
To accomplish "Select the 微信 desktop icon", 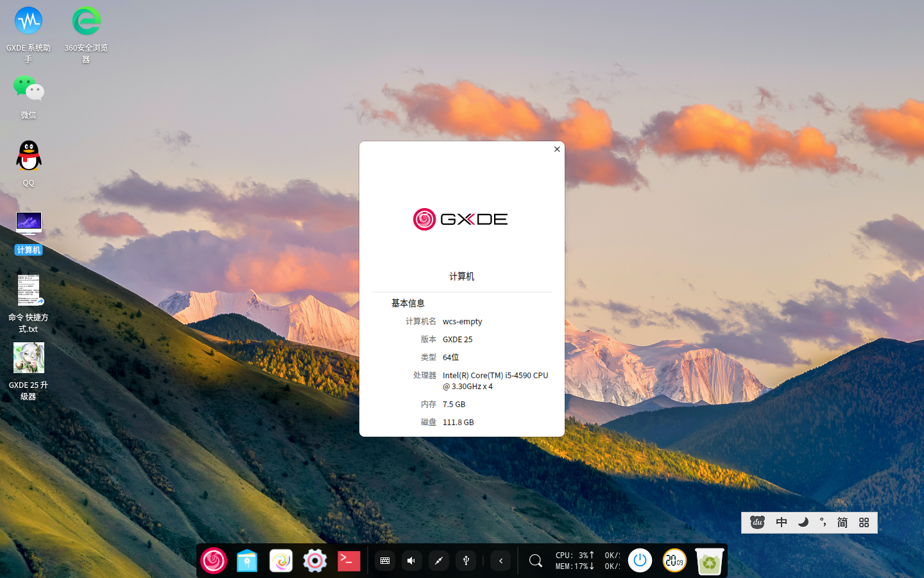I will [28, 97].
